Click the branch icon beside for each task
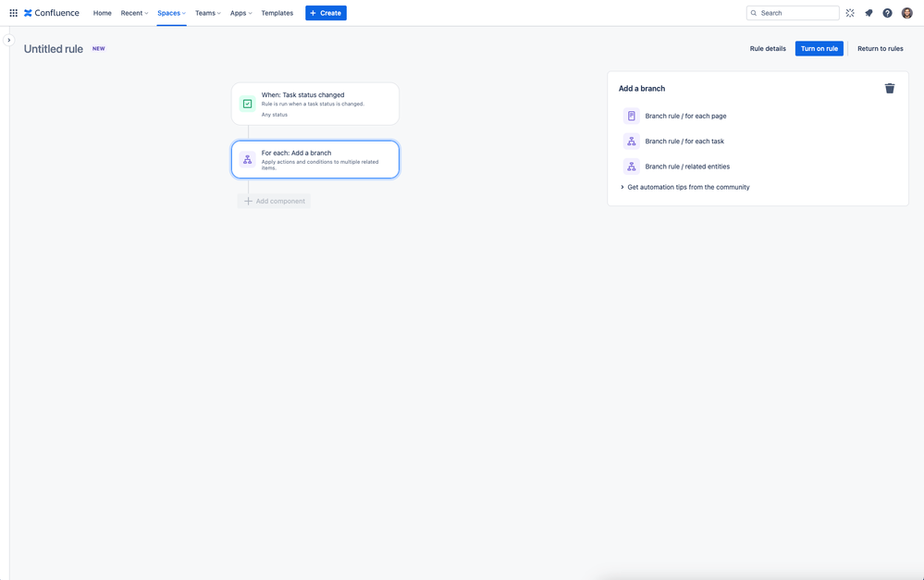924x580 pixels. click(631, 142)
